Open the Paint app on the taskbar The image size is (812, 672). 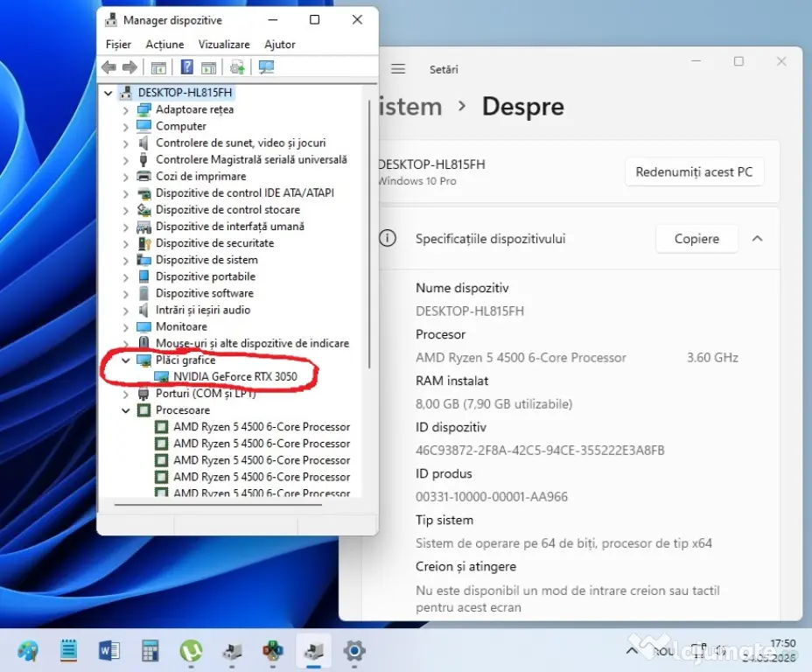(27, 651)
